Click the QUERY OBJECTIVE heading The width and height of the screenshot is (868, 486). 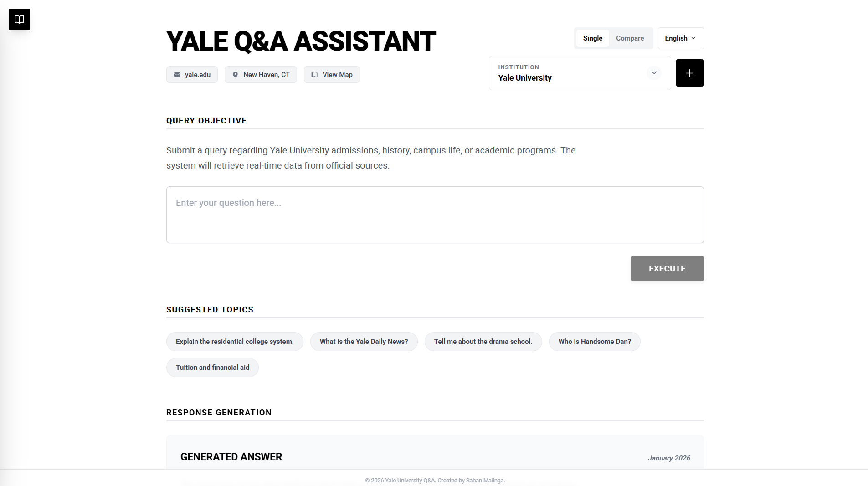click(x=206, y=121)
